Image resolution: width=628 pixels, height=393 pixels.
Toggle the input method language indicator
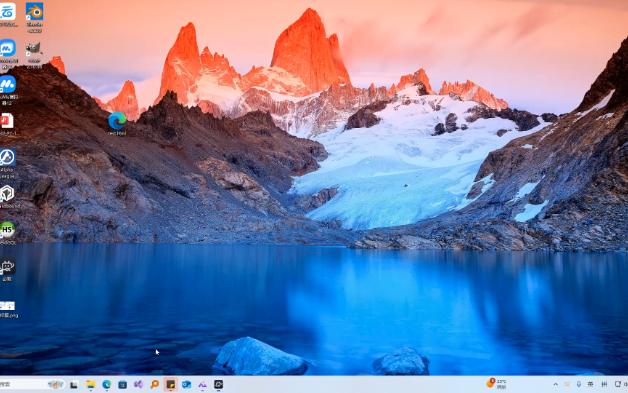590,385
